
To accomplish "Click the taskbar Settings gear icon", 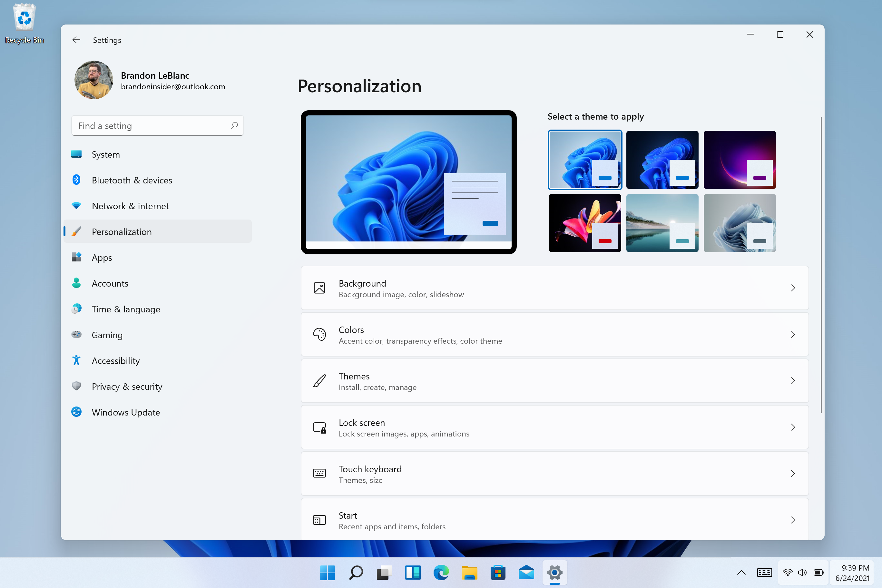I will pyautogui.click(x=554, y=572).
